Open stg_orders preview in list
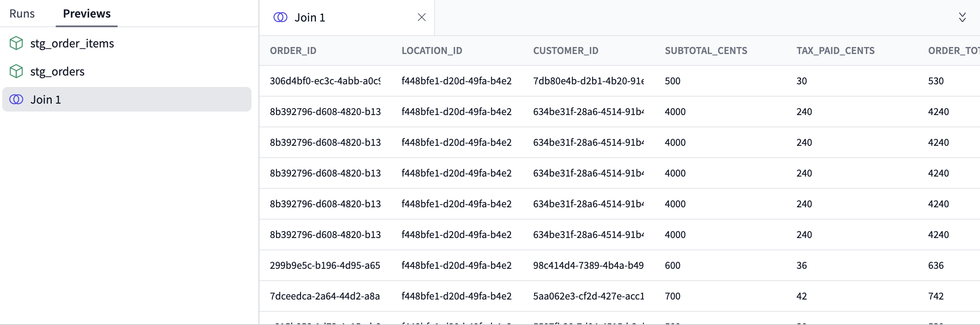The height and width of the screenshot is (325, 980). [x=57, y=72]
